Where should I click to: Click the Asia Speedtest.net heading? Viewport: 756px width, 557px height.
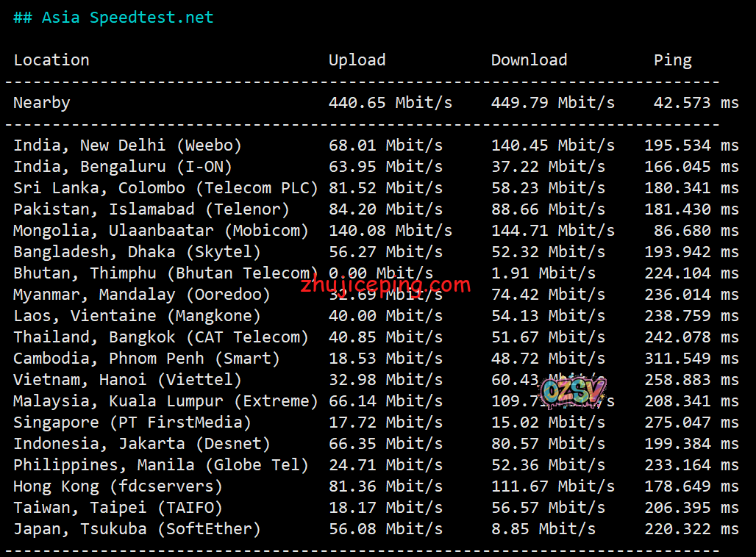pyautogui.click(x=113, y=18)
